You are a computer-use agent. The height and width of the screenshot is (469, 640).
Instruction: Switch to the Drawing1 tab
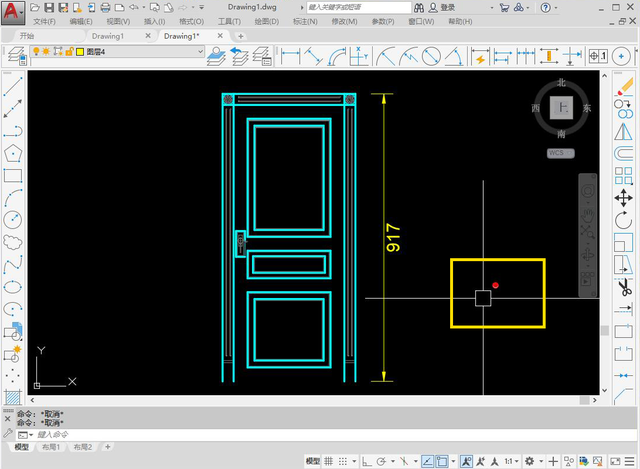click(x=107, y=36)
